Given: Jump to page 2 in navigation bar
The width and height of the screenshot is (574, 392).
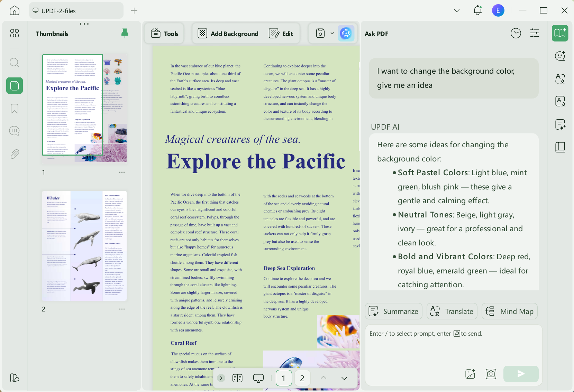Looking at the screenshot, I should 302,378.
